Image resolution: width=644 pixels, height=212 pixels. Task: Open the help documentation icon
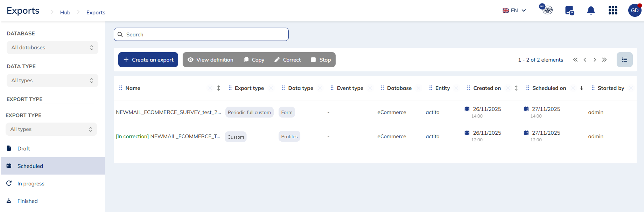pyautogui.click(x=569, y=11)
